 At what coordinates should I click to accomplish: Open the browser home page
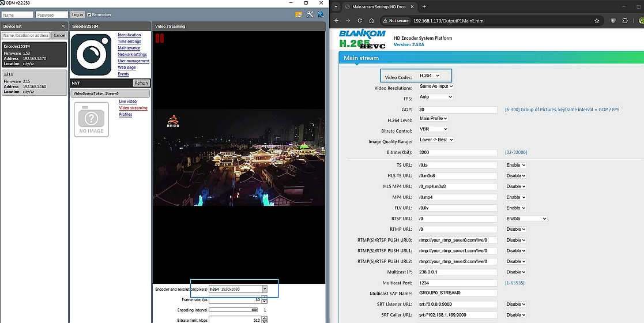tap(371, 21)
